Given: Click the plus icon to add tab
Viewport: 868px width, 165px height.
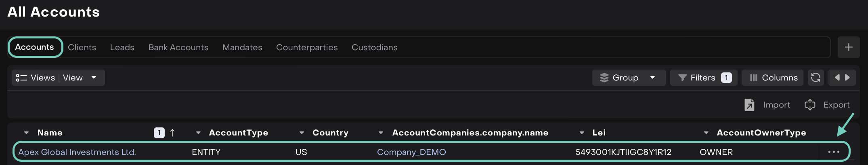Looking at the screenshot, I should click(x=849, y=47).
